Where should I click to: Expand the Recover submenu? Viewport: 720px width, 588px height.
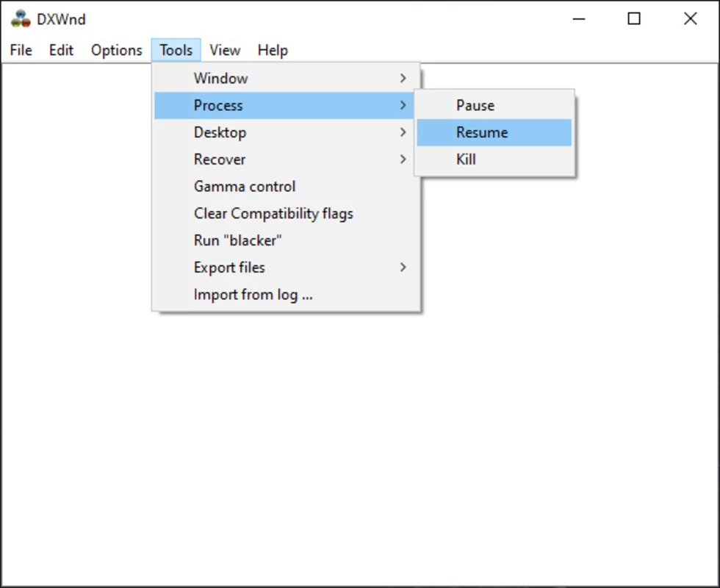click(286, 159)
